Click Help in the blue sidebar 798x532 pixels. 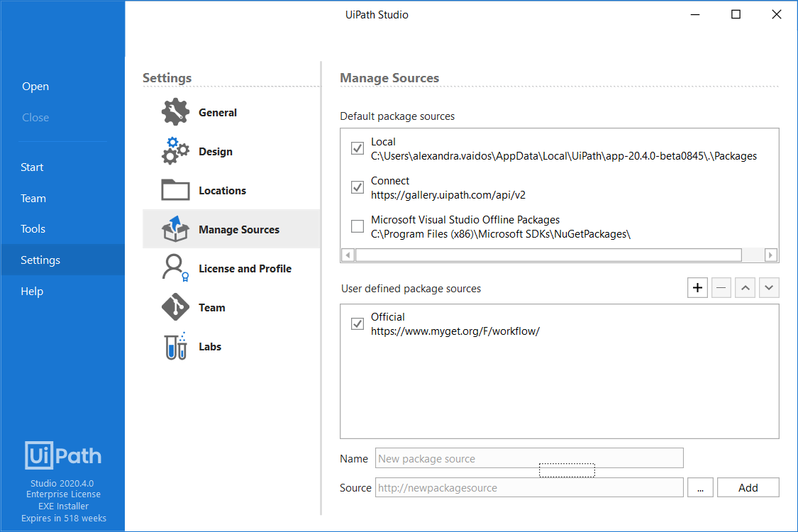31,292
